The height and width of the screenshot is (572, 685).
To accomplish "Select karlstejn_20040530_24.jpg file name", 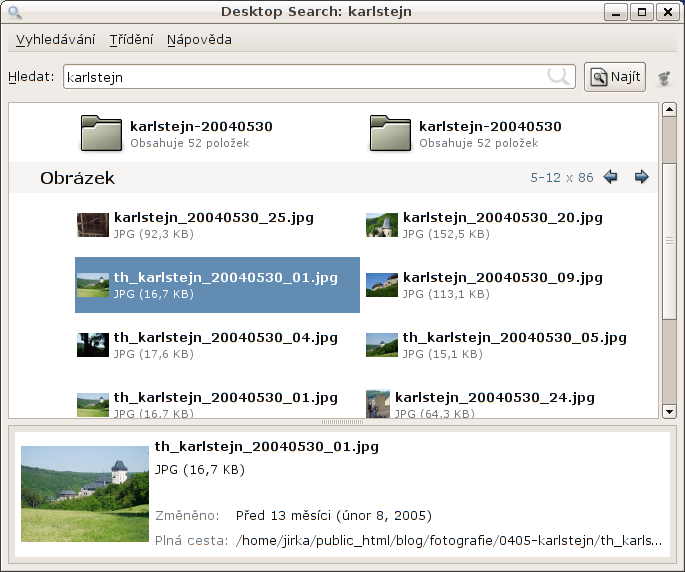I will click(495, 398).
